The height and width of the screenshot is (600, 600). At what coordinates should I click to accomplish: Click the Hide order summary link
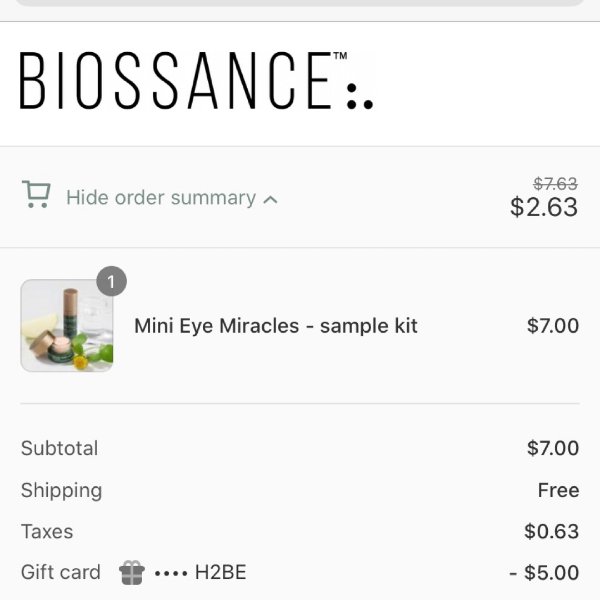click(x=161, y=198)
